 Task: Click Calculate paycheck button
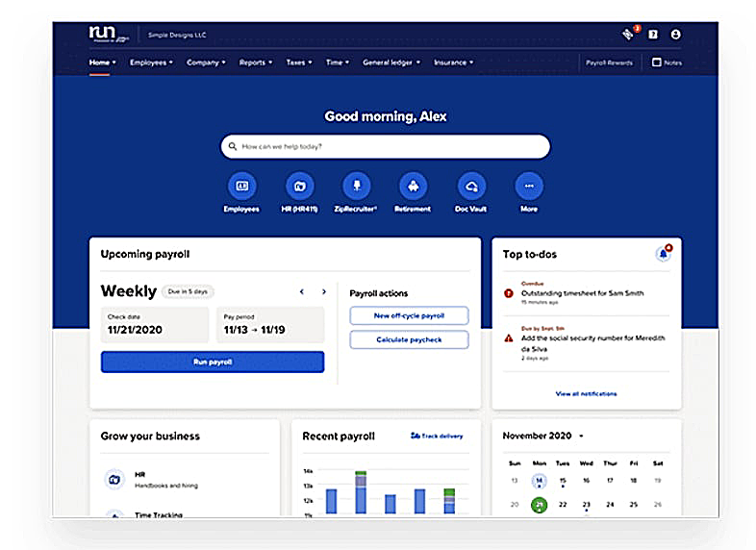(409, 339)
